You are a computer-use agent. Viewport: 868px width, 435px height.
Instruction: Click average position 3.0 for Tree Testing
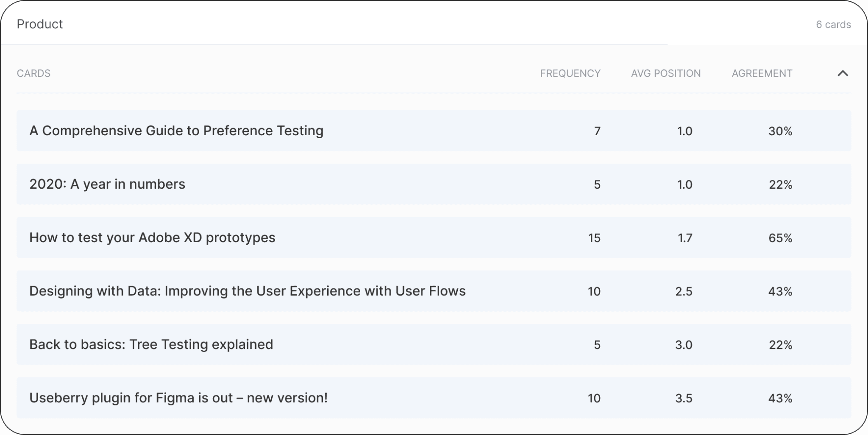coord(684,345)
